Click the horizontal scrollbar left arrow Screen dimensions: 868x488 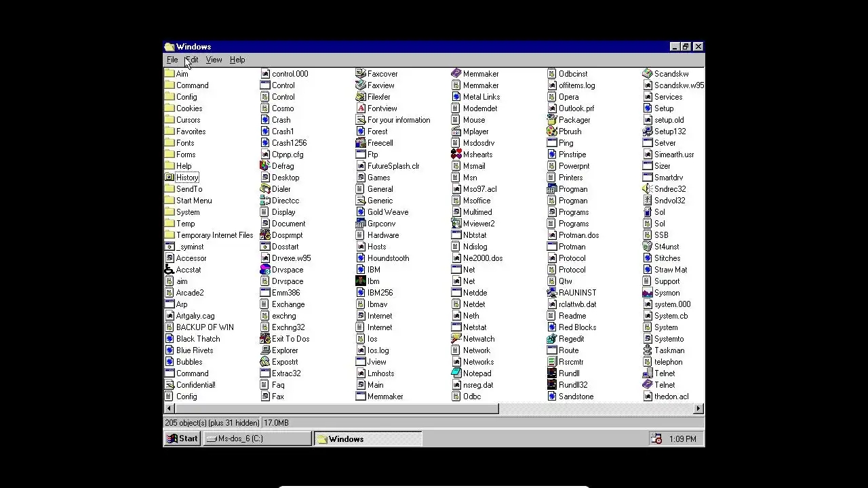click(x=169, y=409)
